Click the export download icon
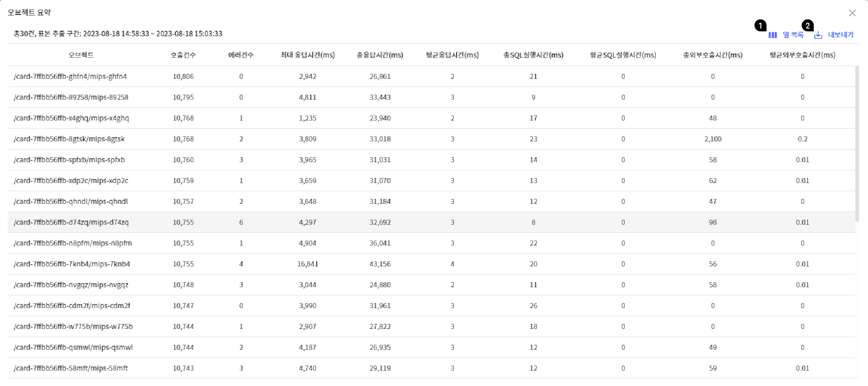This screenshot has width=868, height=386. [x=818, y=35]
